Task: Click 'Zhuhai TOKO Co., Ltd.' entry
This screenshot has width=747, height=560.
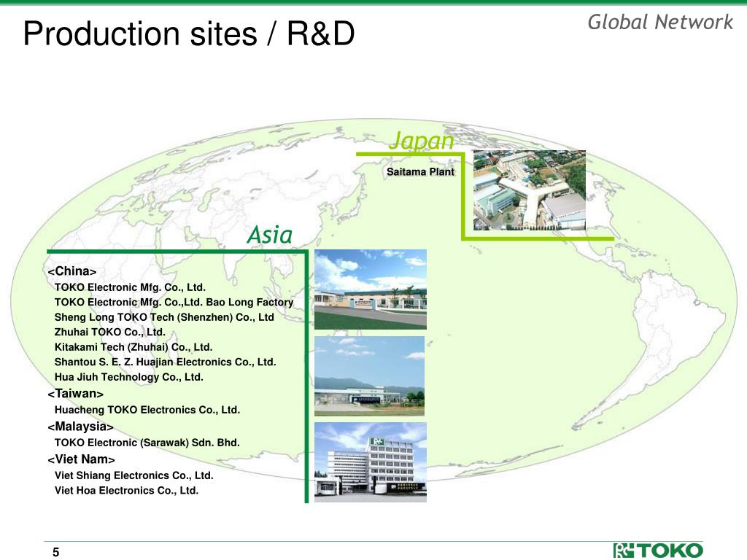Action: 110,332
